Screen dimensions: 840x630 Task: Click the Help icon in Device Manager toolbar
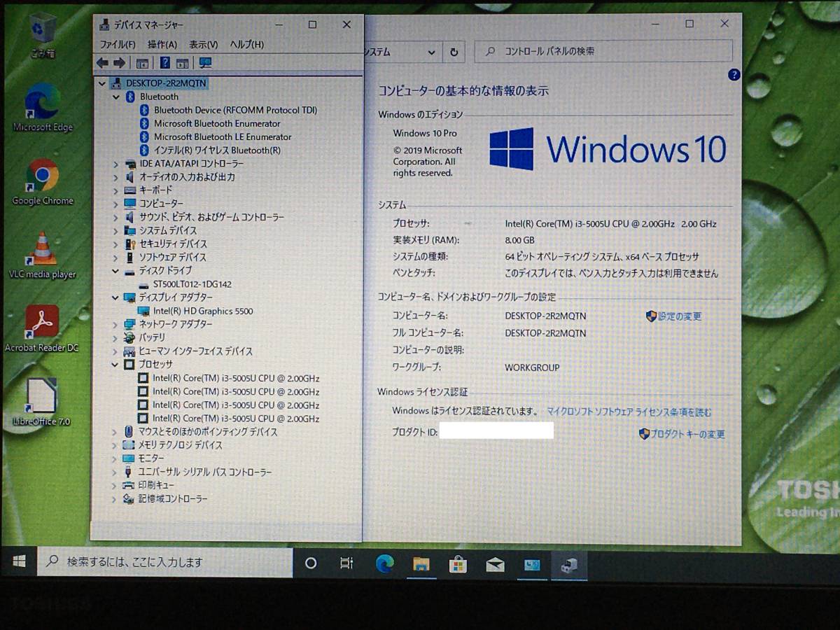pos(164,63)
